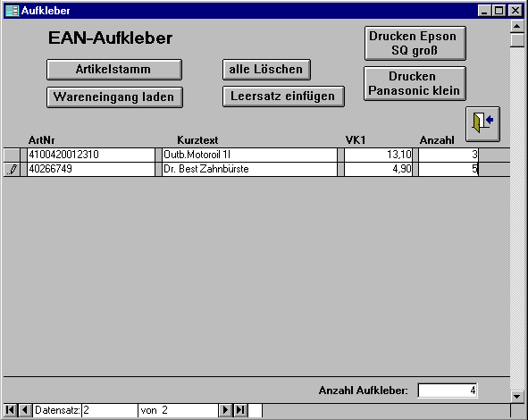Go to previous record navigation arrow

pyautogui.click(x=25, y=410)
